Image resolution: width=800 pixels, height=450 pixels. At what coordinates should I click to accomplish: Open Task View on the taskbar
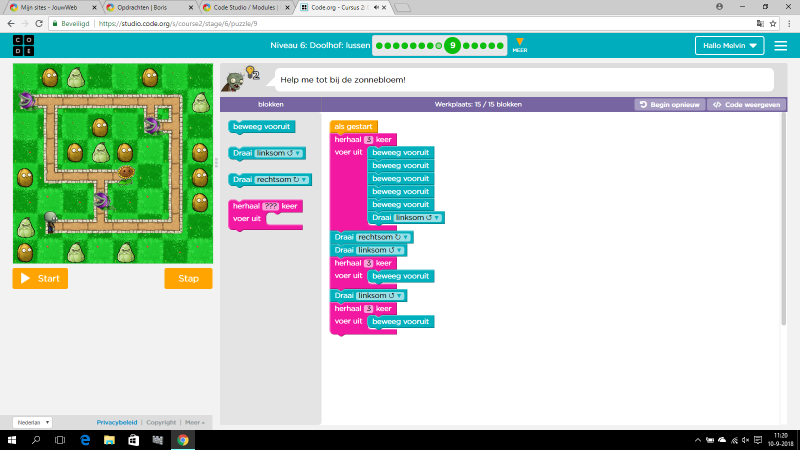tap(60, 440)
